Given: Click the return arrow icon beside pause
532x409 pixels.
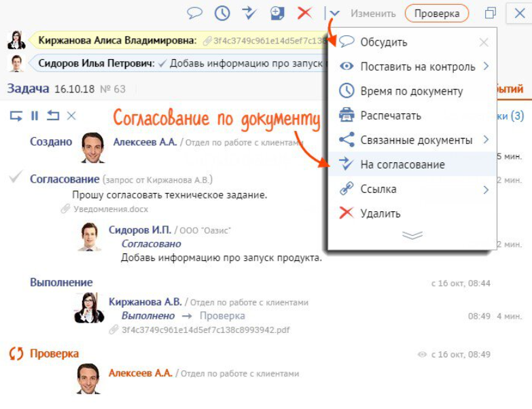Looking at the screenshot, I should pyautogui.click(x=53, y=116).
